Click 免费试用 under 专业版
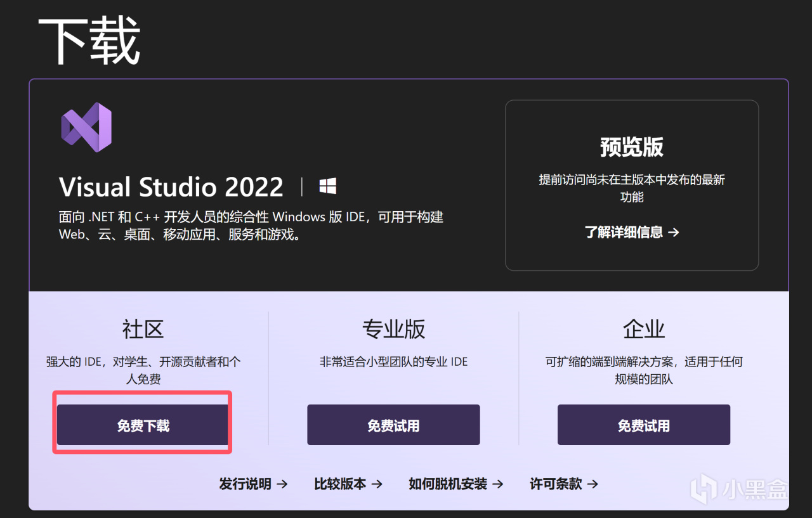Screen dimensions: 812x518 point(393,425)
